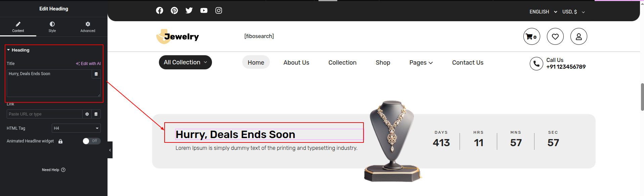Switch to the Style tab

tap(52, 27)
